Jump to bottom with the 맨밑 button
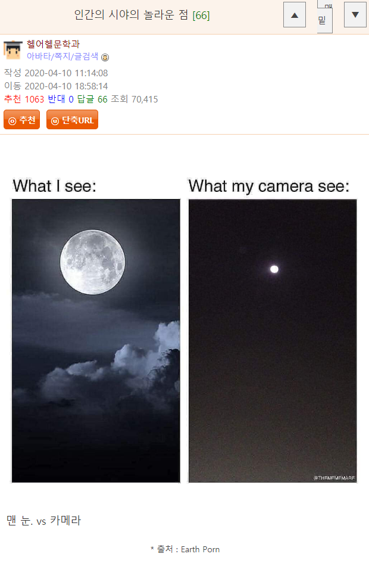The width and height of the screenshot is (369, 588). coord(324,17)
